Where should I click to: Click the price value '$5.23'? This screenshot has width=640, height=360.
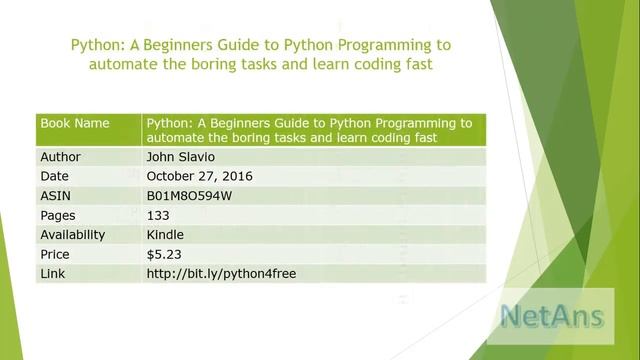(x=164, y=254)
